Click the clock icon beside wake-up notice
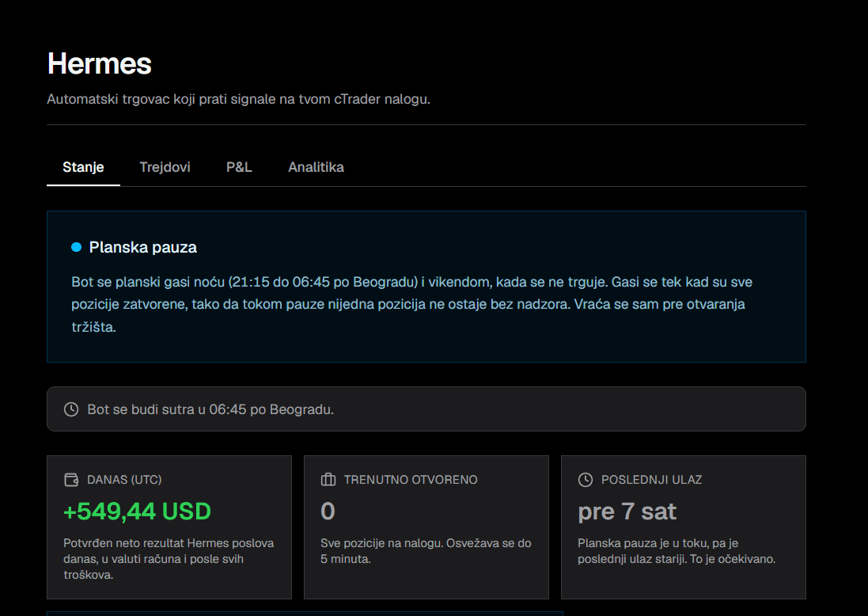The width and height of the screenshot is (868, 616). pyautogui.click(x=71, y=409)
